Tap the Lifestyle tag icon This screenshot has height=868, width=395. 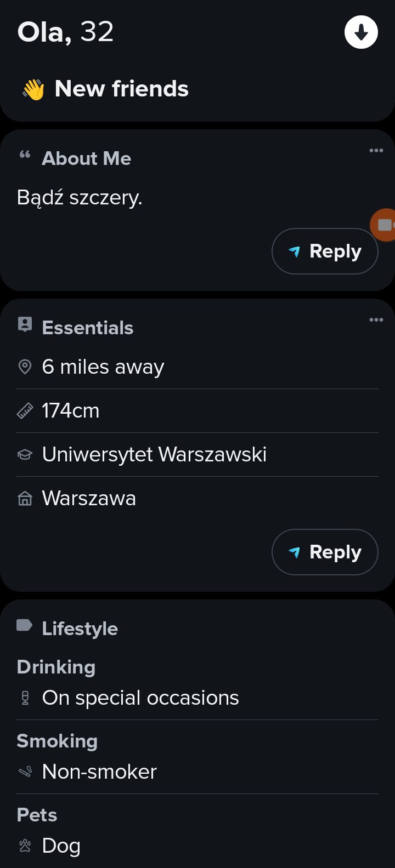coord(25,625)
